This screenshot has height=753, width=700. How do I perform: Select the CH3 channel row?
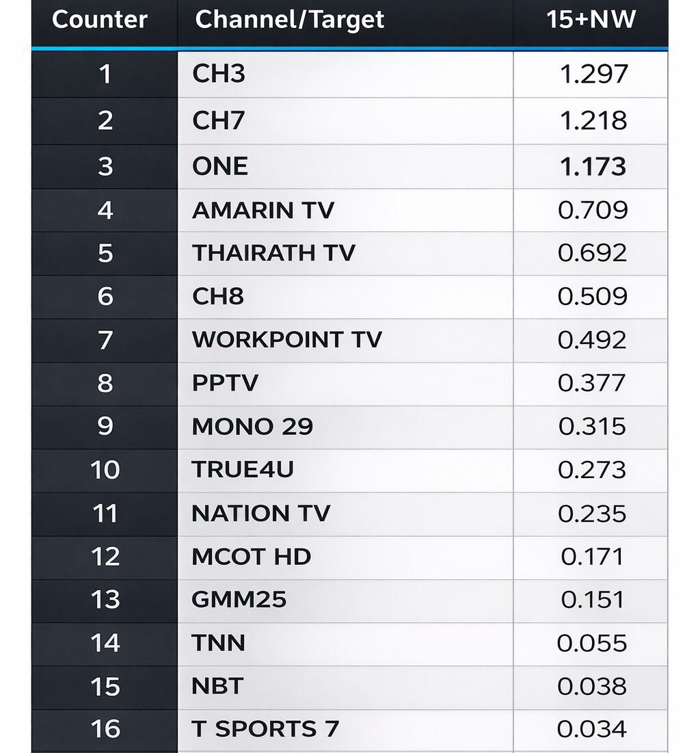[x=219, y=74]
